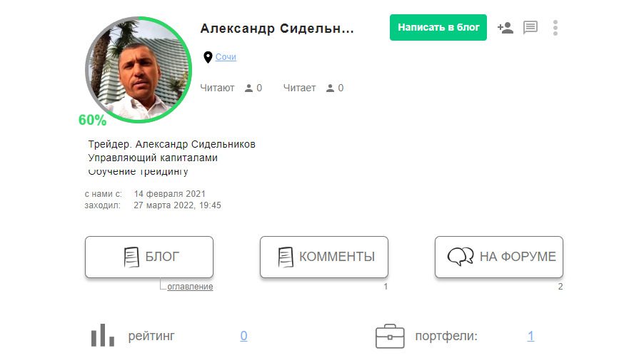Click the truncated profile name heading
The image size is (644, 358).
tap(277, 29)
